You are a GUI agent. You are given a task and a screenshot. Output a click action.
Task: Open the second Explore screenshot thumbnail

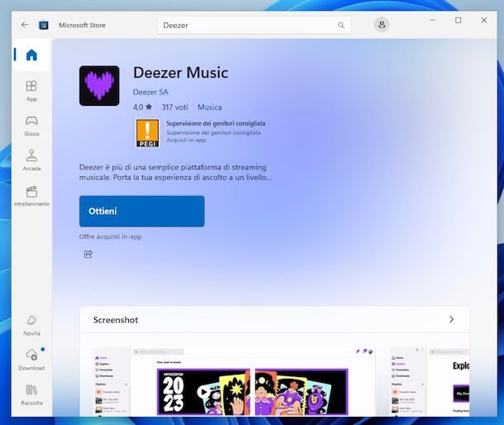430,381
